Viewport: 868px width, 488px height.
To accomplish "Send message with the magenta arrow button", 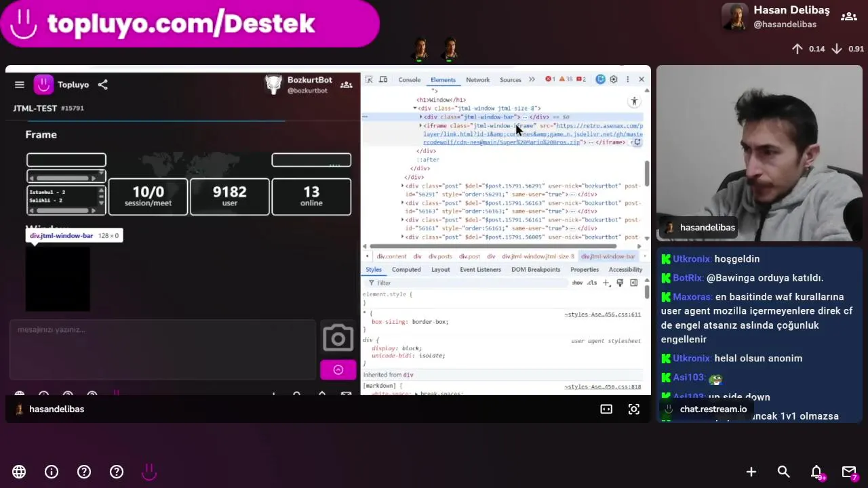I will click(x=338, y=369).
